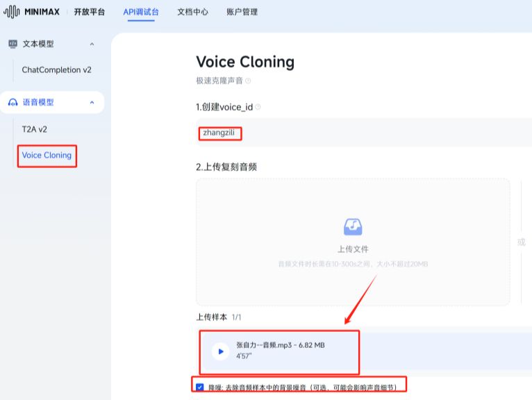The height and width of the screenshot is (400, 532).
Task: Collapse the 语音模型 section chevron
Action: coord(92,103)
